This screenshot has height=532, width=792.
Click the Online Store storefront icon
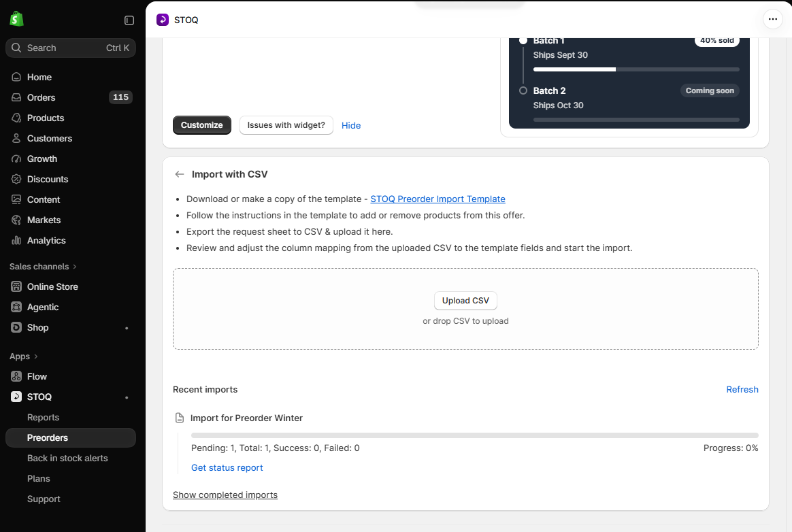[16, 286]
